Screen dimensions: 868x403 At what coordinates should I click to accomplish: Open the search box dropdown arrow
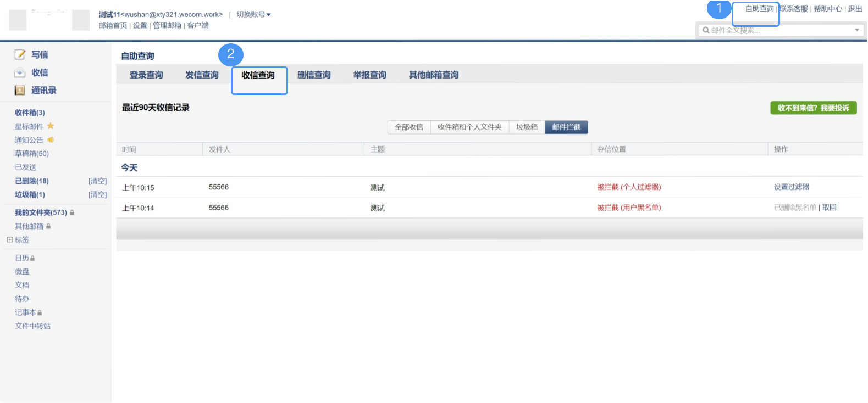[856, 30]
